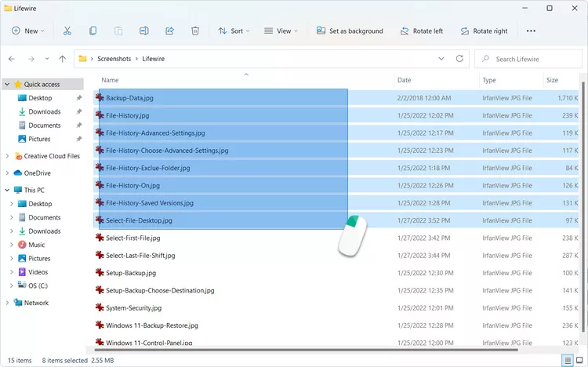Open the Sort dropdown

tap(234, 31)
